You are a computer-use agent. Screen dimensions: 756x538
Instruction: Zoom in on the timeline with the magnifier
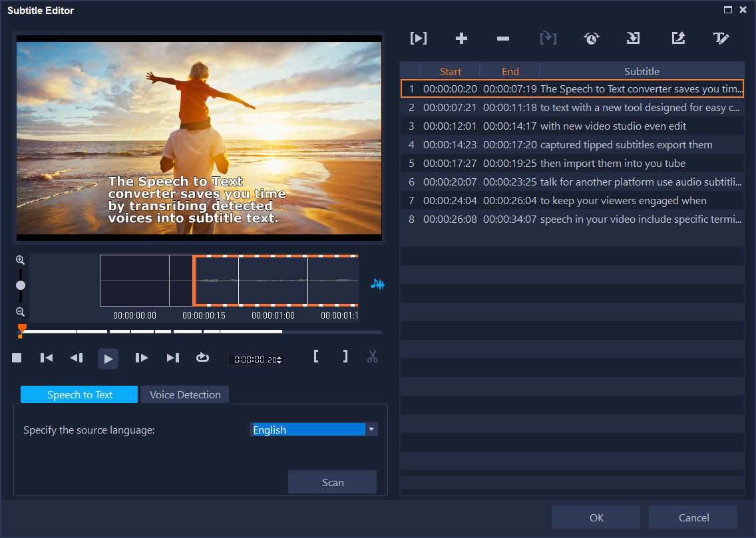(x=20, y=259)
